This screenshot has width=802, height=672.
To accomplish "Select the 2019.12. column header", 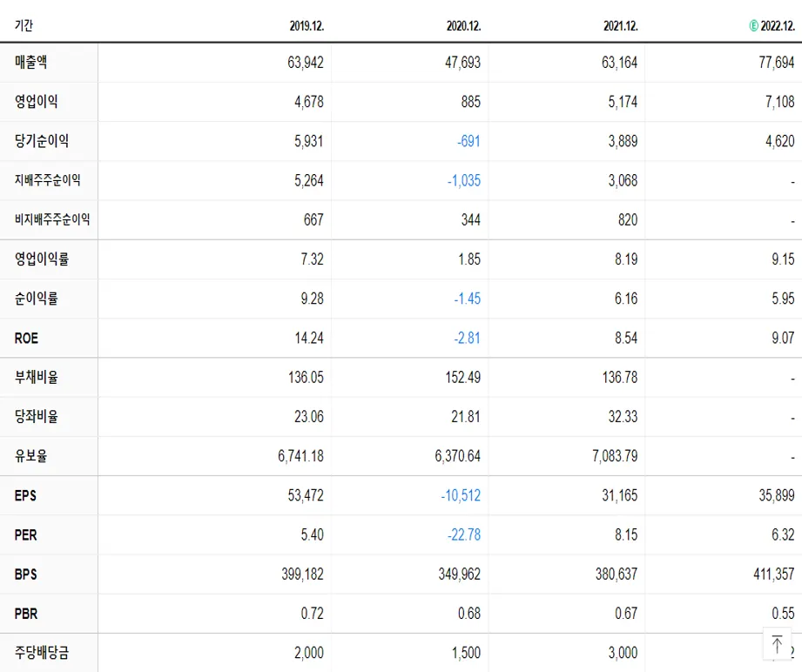I will click(x=307, y=26).
